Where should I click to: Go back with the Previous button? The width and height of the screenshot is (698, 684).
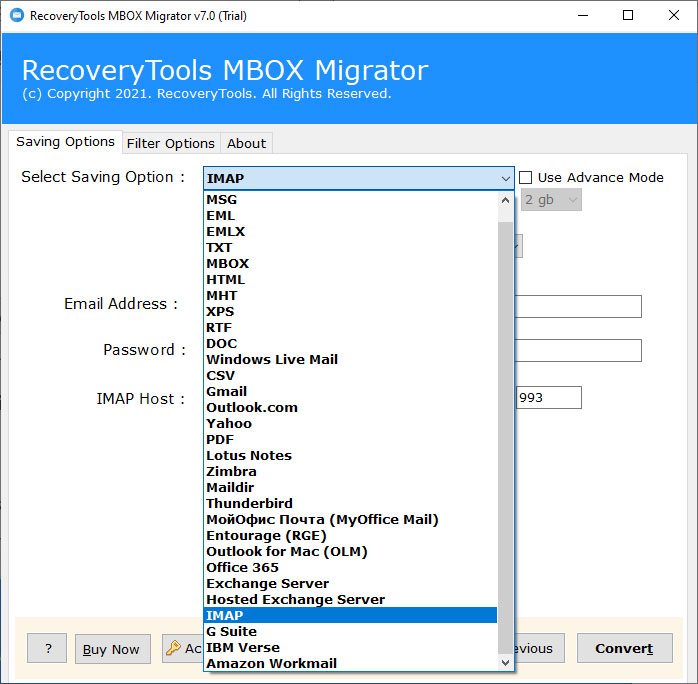pos(540,648)
